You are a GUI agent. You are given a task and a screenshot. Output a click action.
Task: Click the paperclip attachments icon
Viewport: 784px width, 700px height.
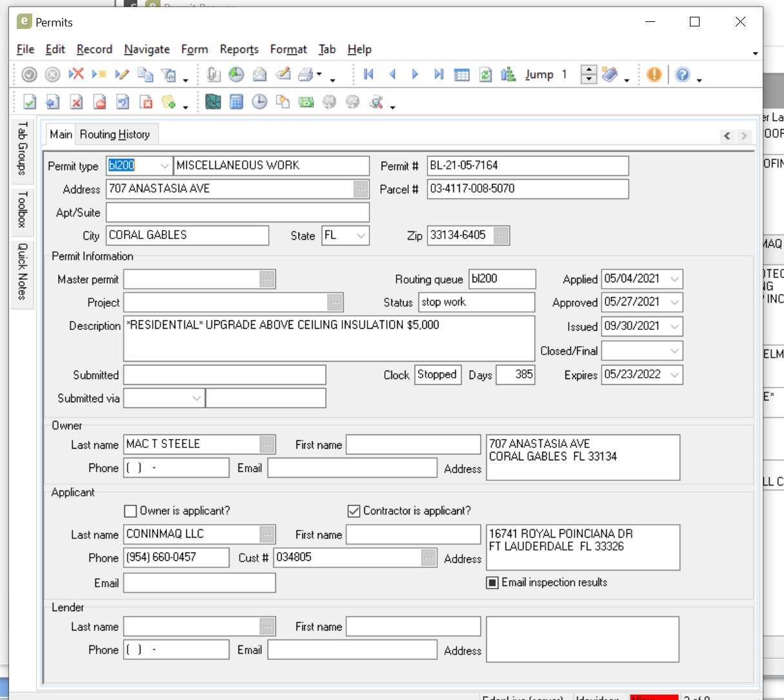[213, 75]
